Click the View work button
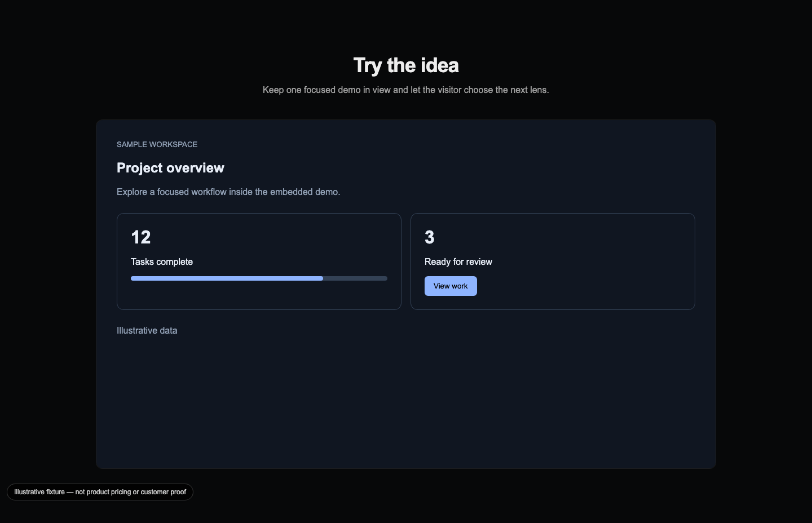Image resolution: width=812 pixels, height=523 pixels. click(x=451, y=286)
